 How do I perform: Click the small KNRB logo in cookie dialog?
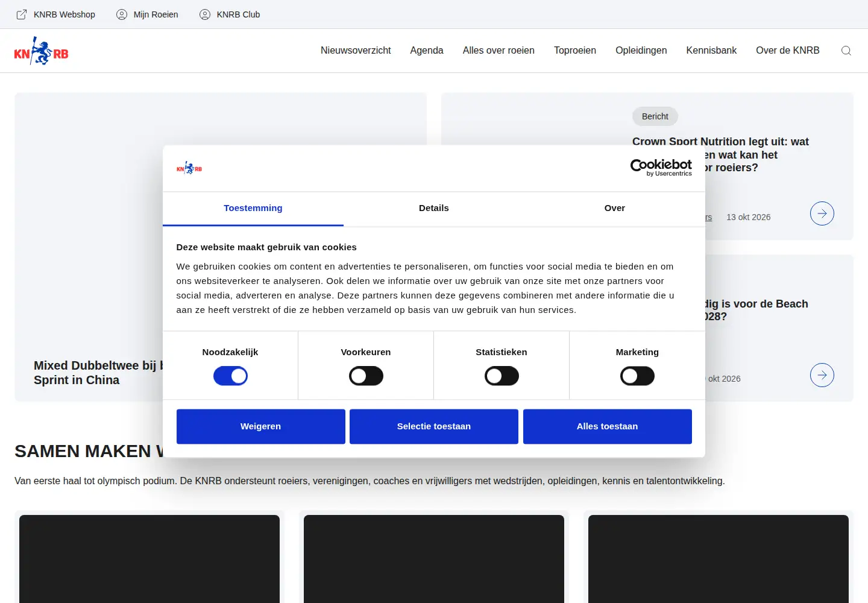click(189, 168)
